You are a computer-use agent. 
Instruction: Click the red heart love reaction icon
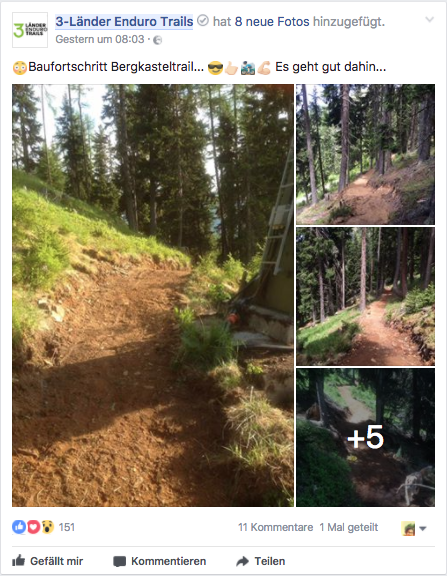(33, 527)
